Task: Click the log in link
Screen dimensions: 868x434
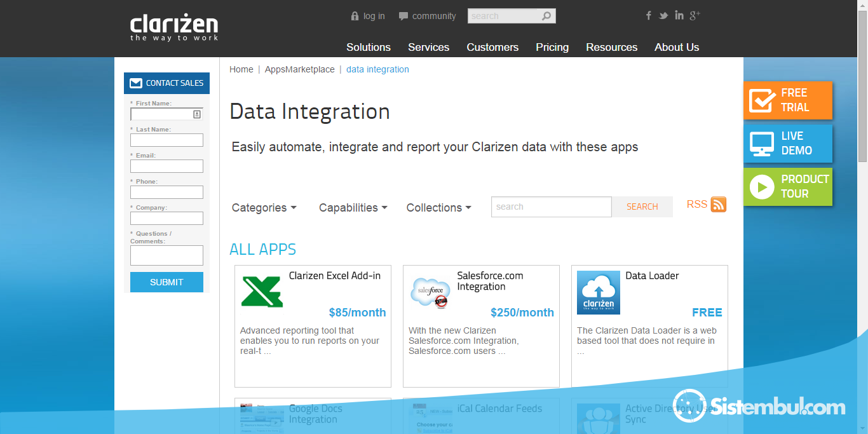Action: point(374,16)
